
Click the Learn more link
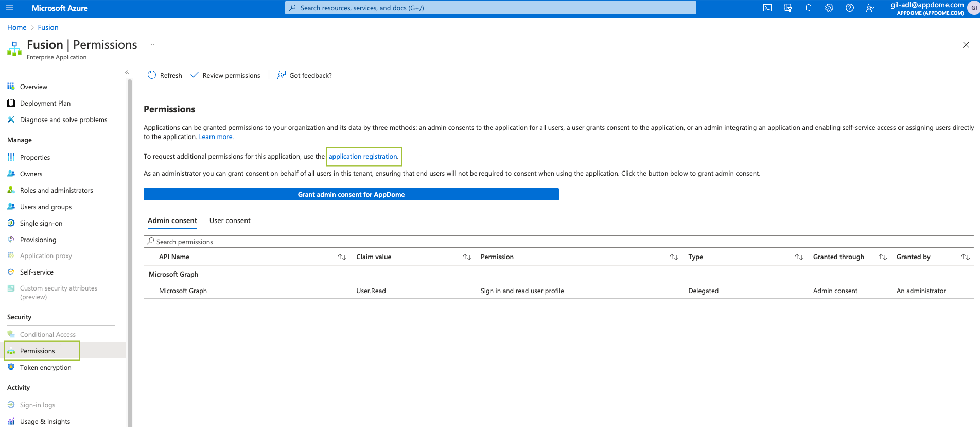(x=216, y=137)
